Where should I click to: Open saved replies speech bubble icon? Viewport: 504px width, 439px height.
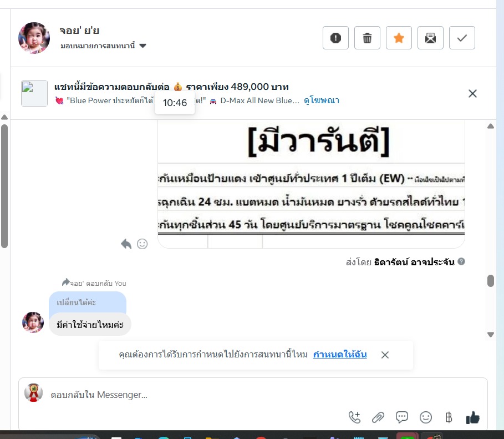(x=402, y=417)
